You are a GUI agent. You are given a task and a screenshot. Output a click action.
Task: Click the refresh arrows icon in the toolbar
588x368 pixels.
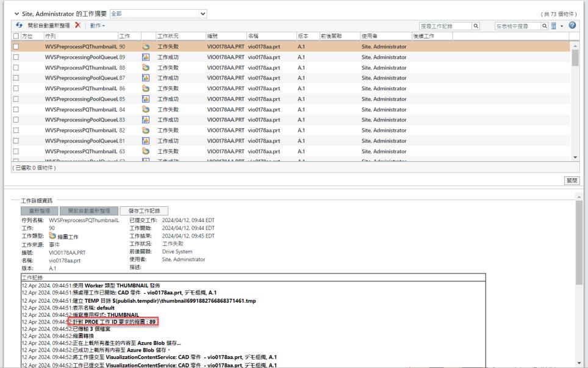coord(19,25)
